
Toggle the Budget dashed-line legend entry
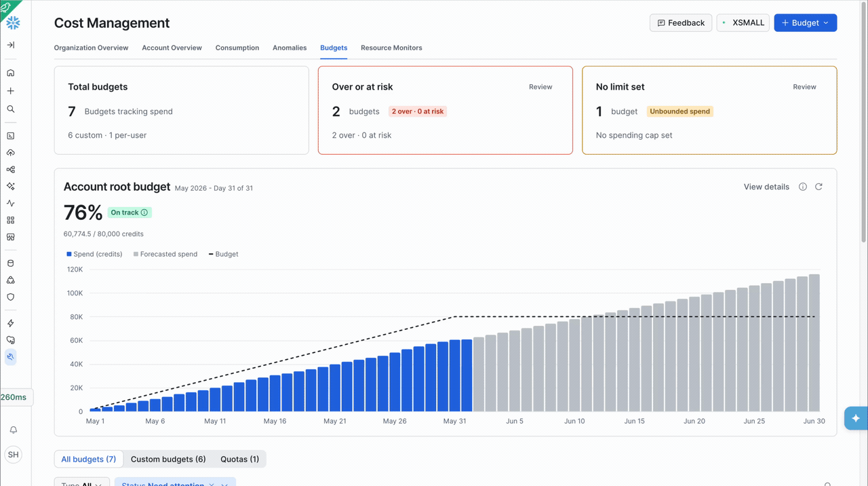(x=223, y=254)
